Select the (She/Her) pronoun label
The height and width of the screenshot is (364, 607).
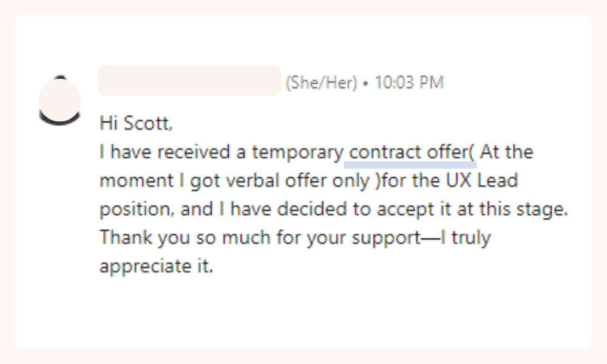click(321, 83)
